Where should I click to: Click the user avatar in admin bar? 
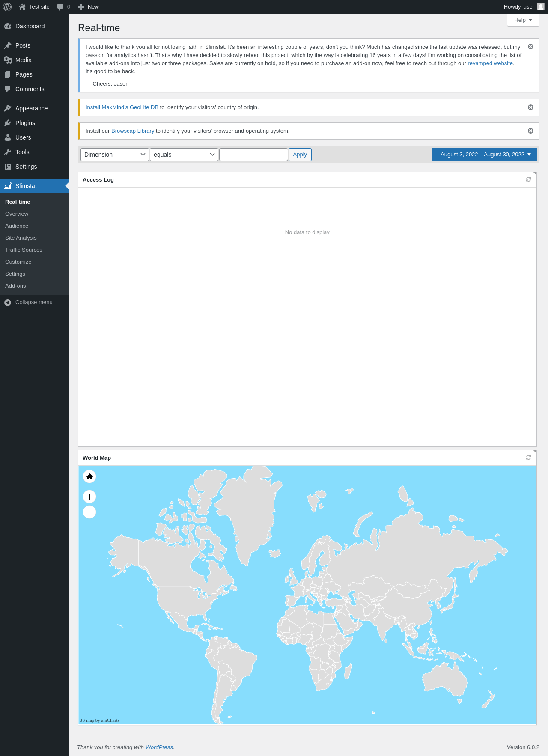point(541,7)
